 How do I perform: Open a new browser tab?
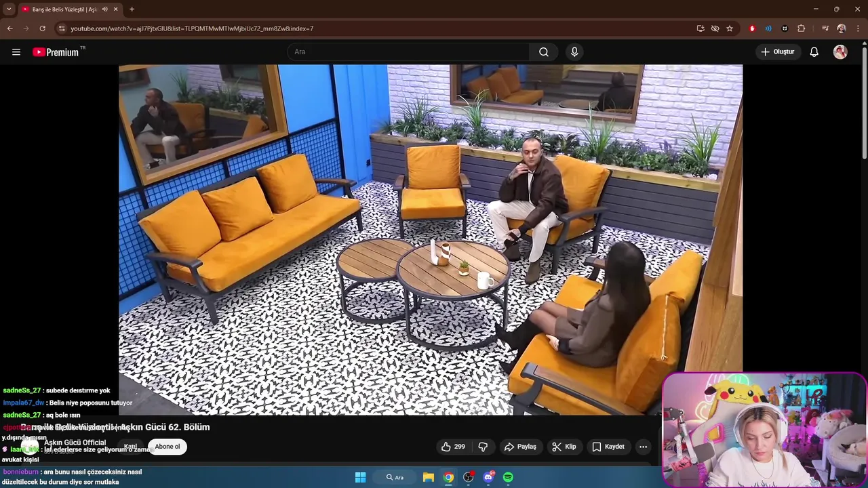pos(132,9)
